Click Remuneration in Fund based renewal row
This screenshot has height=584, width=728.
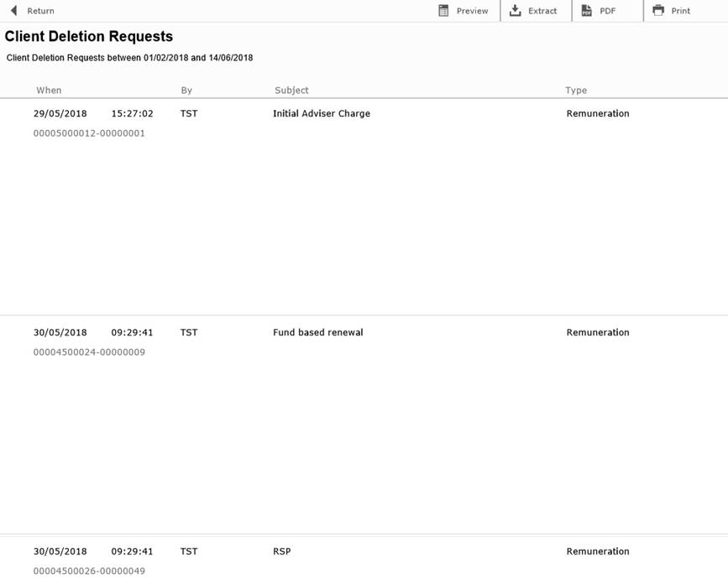[598, 332]
